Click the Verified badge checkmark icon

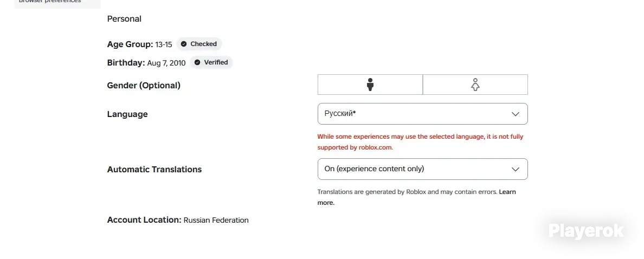click(197, 62)
